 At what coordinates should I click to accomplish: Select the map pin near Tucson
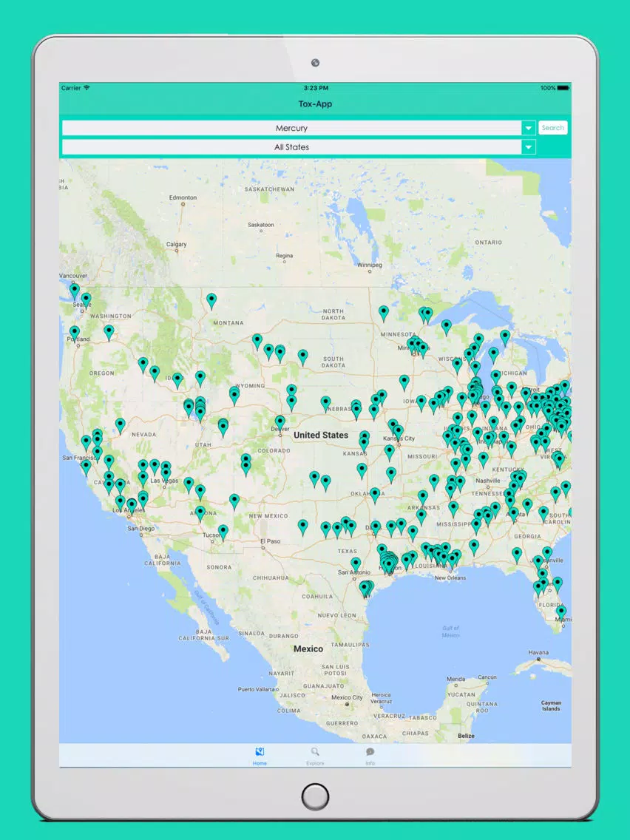[223, 532]
